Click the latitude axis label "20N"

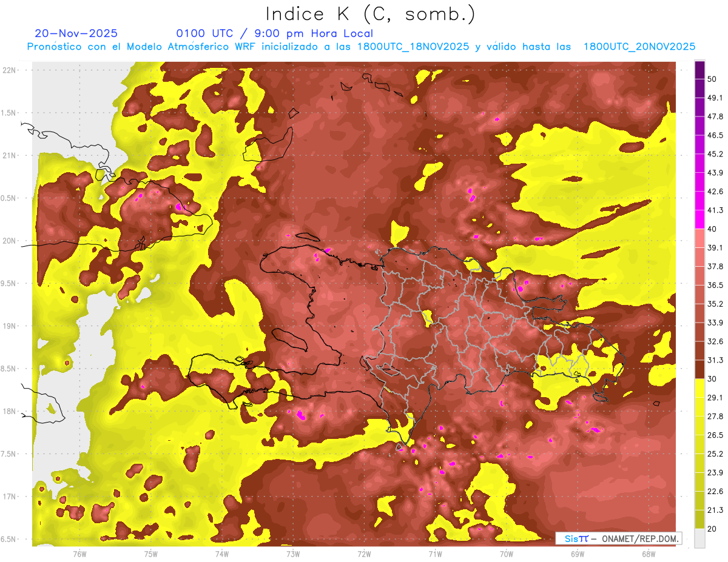8,241
